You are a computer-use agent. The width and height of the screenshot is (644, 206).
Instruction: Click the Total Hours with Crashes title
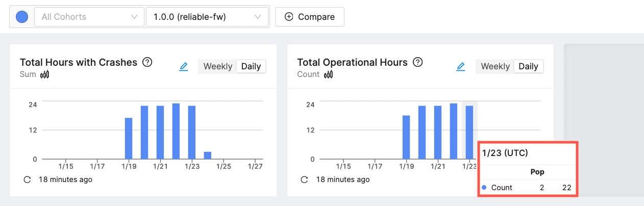pos(79,62)
